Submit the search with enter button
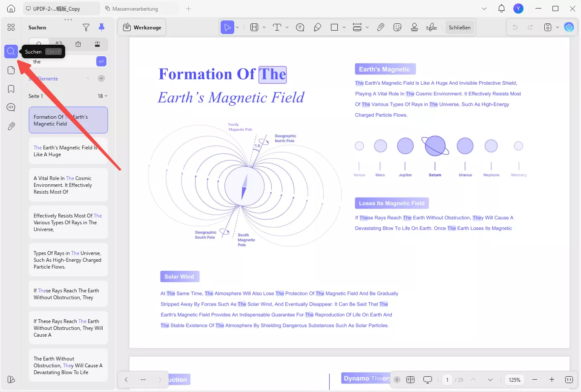 [x=101, y=62]
